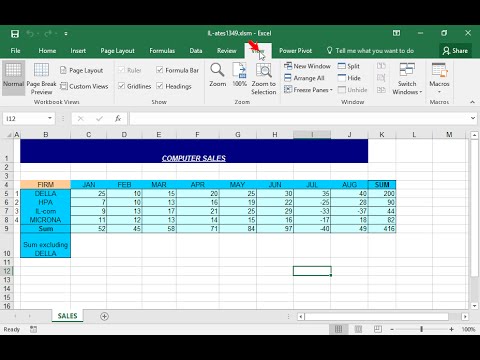Open the Power Pivot tab
The width and height of the screenshot is (480, 360).
click(x=295, y=51)
